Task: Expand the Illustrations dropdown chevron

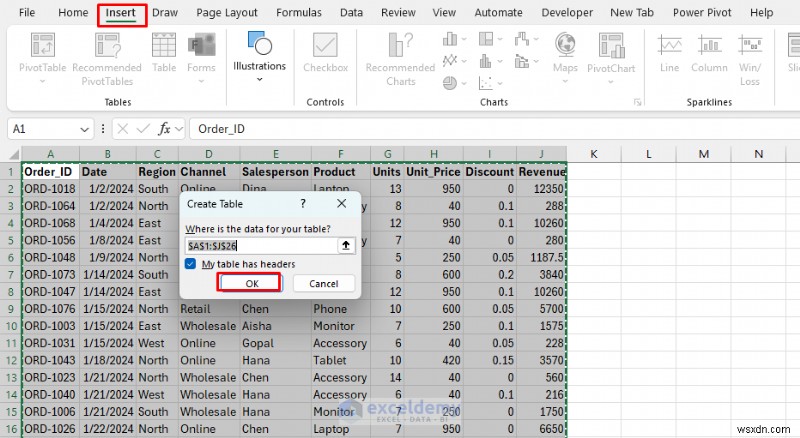Action: (259, 79)
